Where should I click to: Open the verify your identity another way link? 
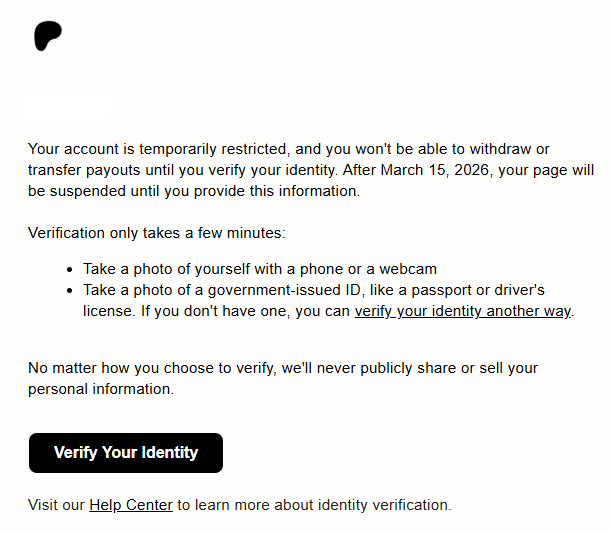(x=463, y=311)
